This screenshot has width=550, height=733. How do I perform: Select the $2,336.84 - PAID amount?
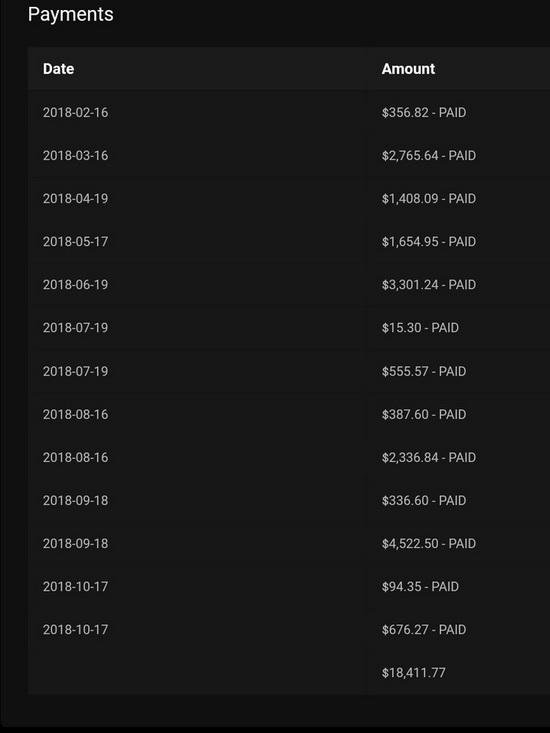pyautogui.click(x=429, y=457)
